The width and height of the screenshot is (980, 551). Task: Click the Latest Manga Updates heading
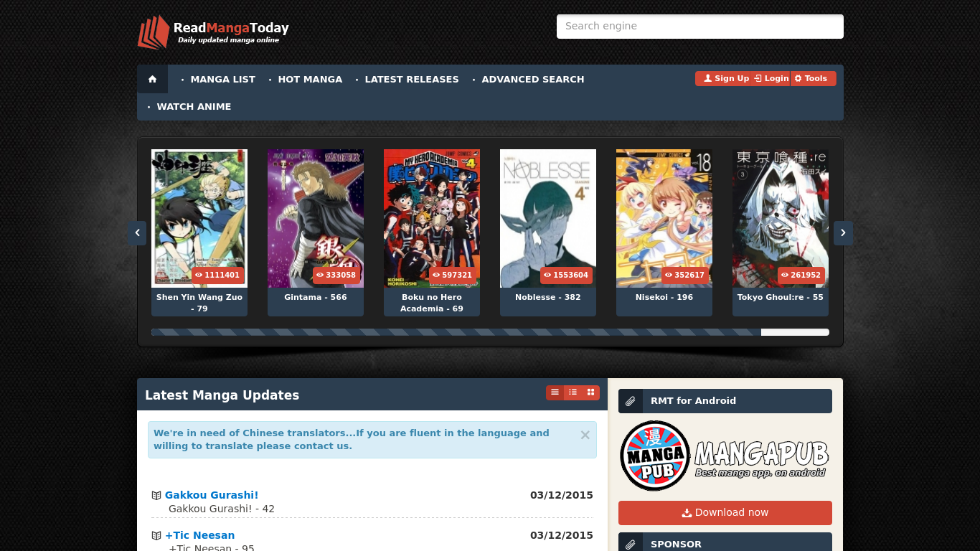coord(222,395)
